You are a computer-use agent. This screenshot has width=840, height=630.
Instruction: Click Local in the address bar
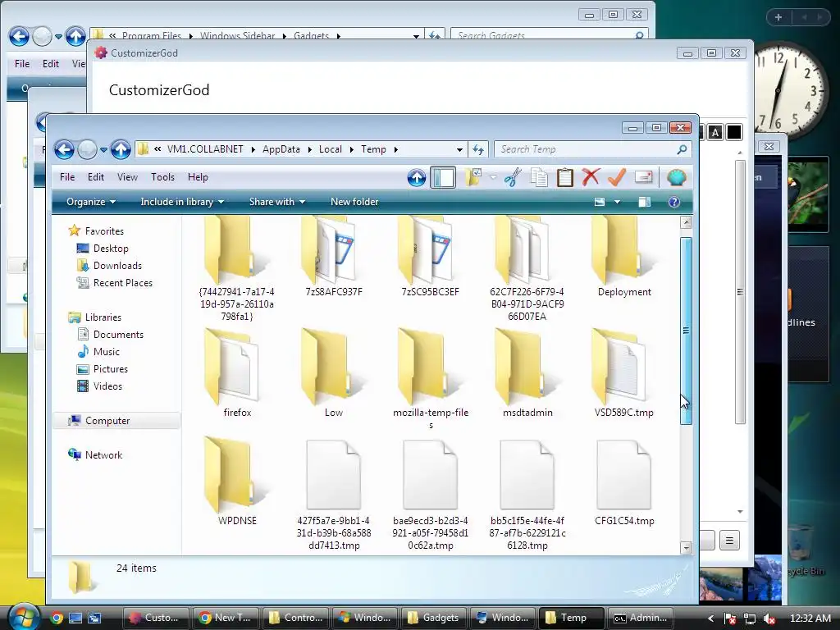coord(330,149)
